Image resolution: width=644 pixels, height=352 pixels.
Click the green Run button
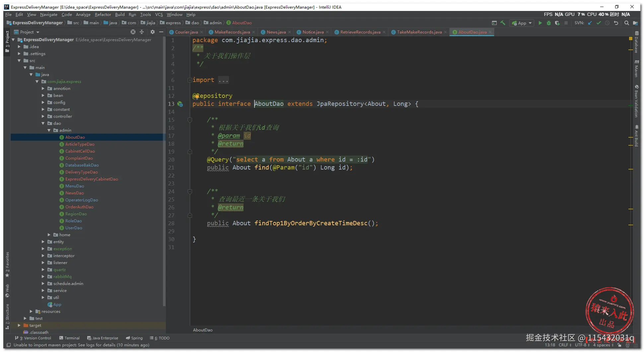[540, 23]
